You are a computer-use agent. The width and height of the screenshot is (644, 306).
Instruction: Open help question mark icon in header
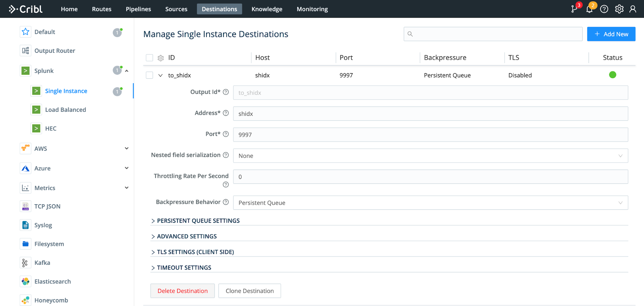(604, 9)
